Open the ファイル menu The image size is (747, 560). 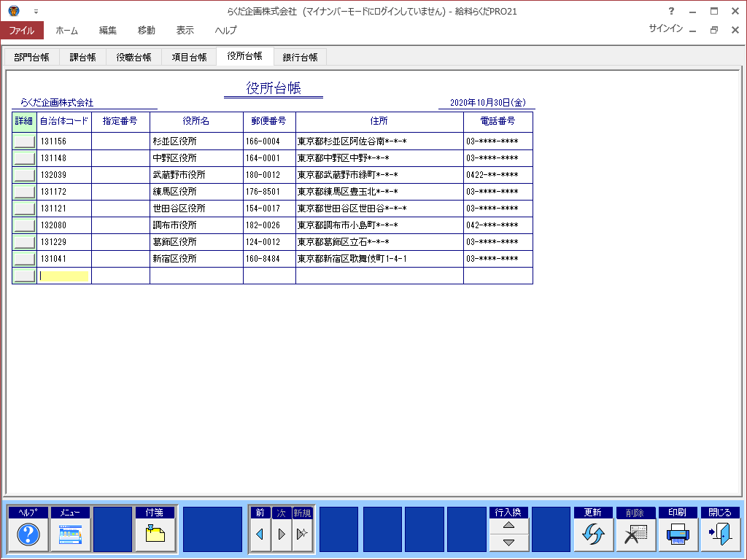click(x=22, y=30)
